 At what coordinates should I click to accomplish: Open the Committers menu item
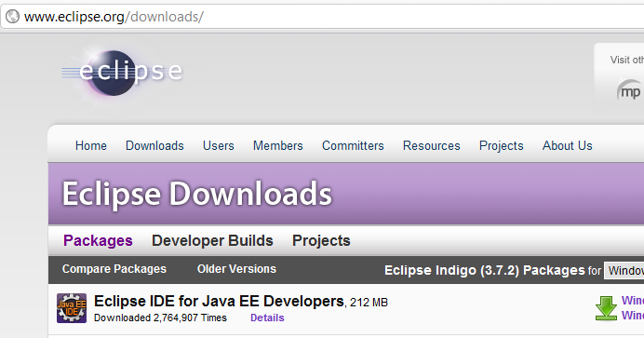(x=353, y=146)
